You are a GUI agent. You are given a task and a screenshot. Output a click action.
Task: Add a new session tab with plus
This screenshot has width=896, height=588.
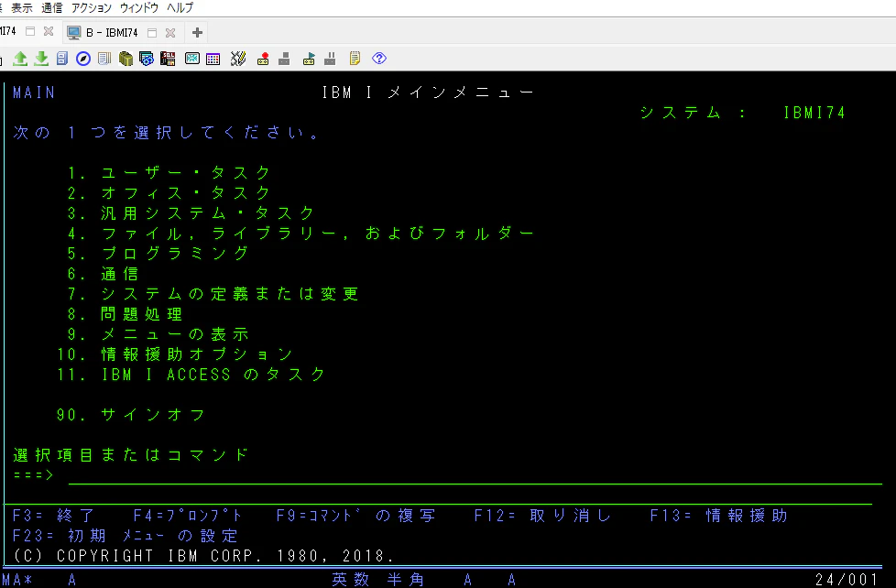[x=197, y=33]
